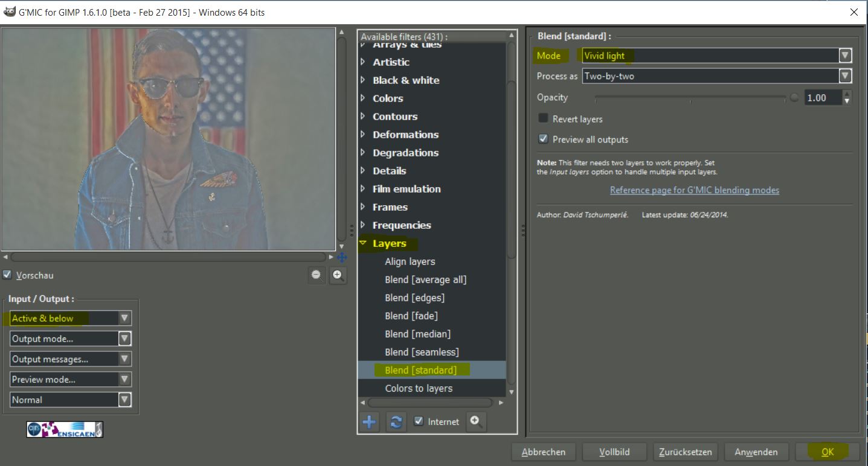The width and height of the screenshot is (868, 466).
Task: Select the Align layers filter
Action: (410, 261)
